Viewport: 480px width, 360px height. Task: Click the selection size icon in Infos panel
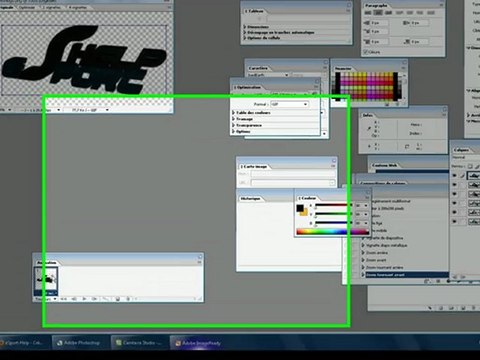point(407,146)
